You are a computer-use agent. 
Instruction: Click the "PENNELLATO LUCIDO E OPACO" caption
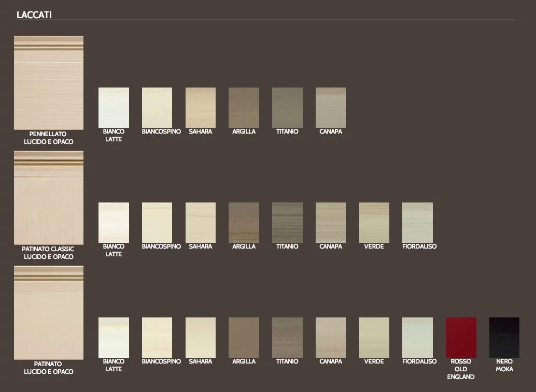pos(49,138)
